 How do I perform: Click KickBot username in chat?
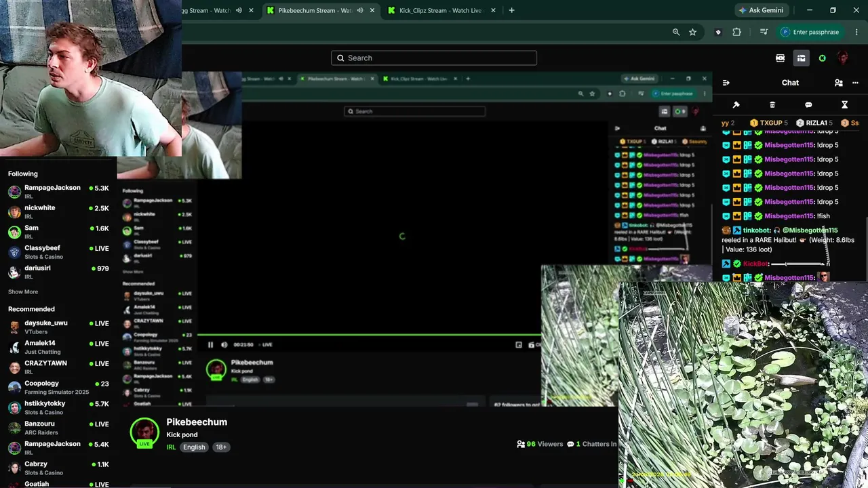coord(755,264)
